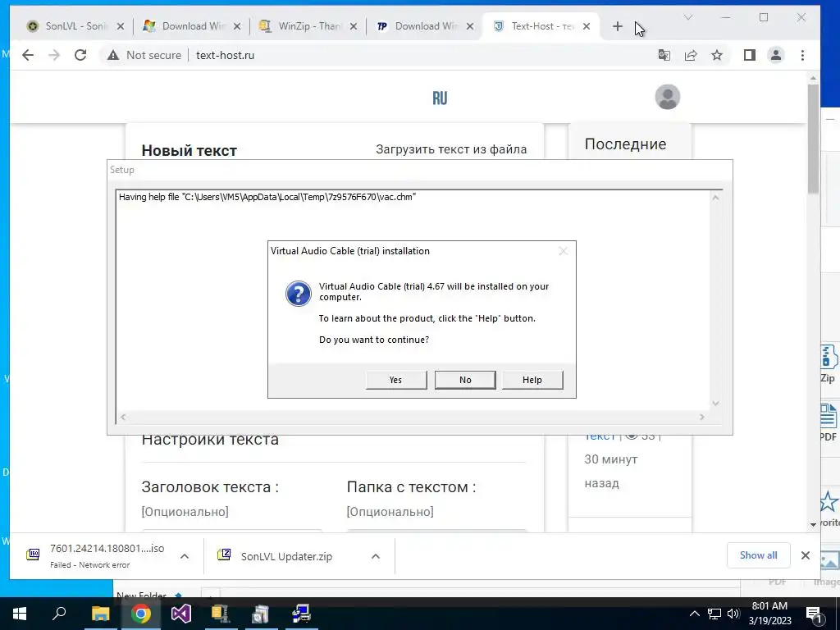Toggle the browser side panel
840x630 pixels.
(x=750, y=55)
